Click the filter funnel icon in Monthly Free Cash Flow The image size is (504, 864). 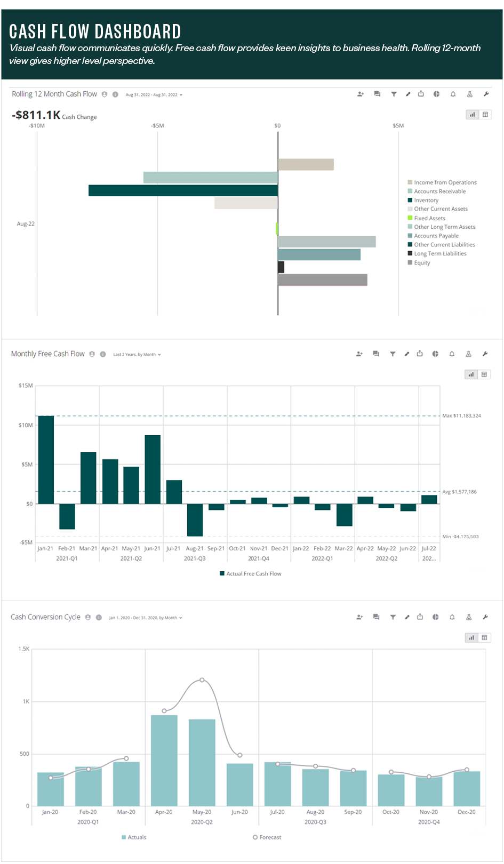(393, 354)
